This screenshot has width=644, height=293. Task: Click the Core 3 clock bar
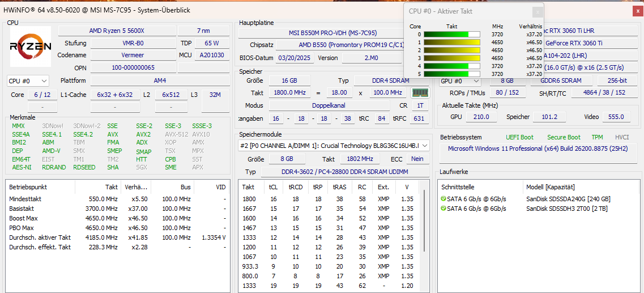(452, 58)
